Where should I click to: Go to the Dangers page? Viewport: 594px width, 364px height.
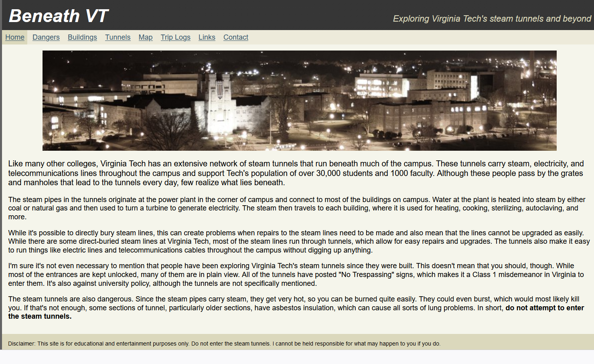click(x=46, y=37)
